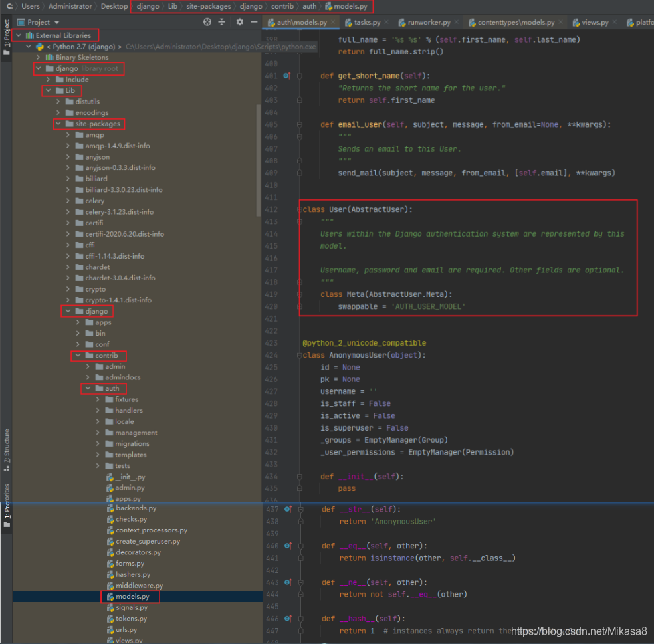The image size is (654, 644).
Task: Click fold marker at class User line
Action: pos(300,209)
